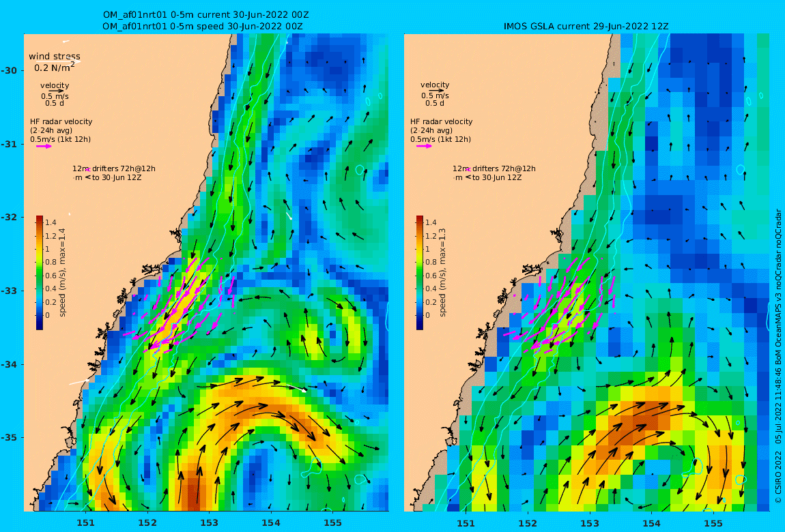Click the vertical CSIRO 2022 copyright text
The image size is (785, 532).
pos(778,357)
